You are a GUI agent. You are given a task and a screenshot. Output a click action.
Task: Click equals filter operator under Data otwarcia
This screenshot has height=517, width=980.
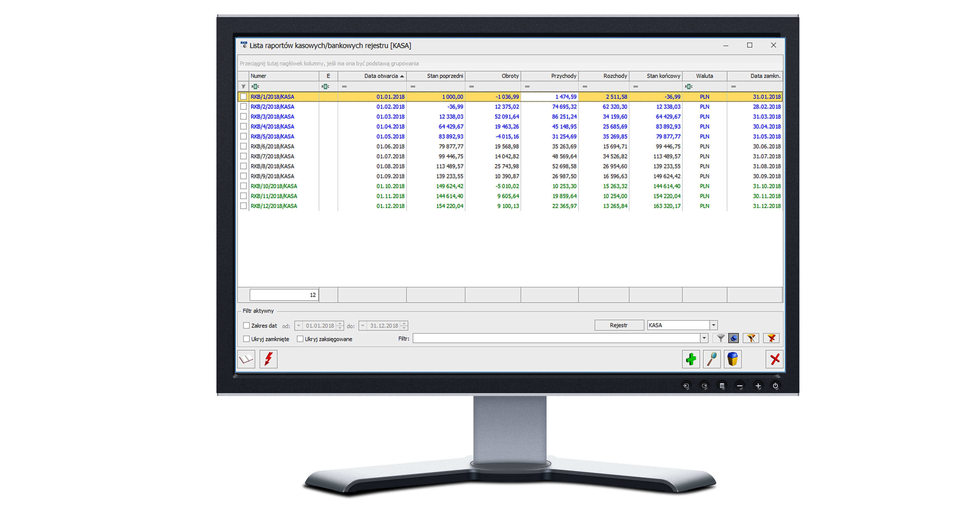(344, 87)
